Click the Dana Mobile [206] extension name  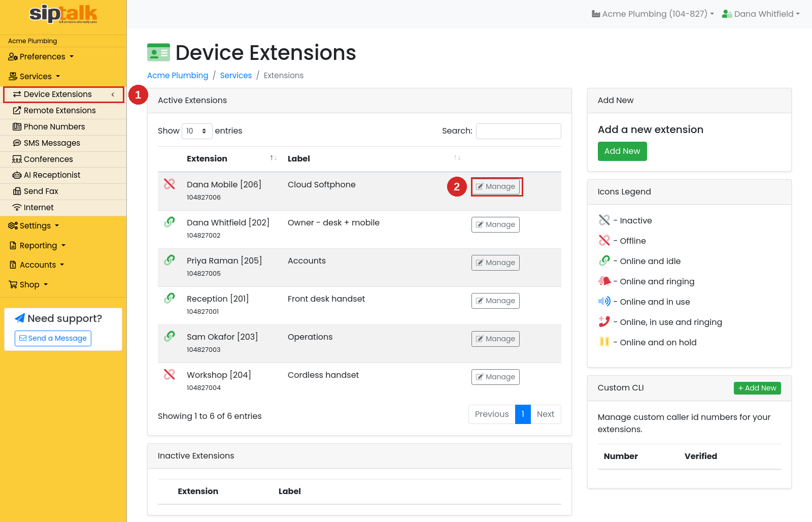click(x=224, y=184)
